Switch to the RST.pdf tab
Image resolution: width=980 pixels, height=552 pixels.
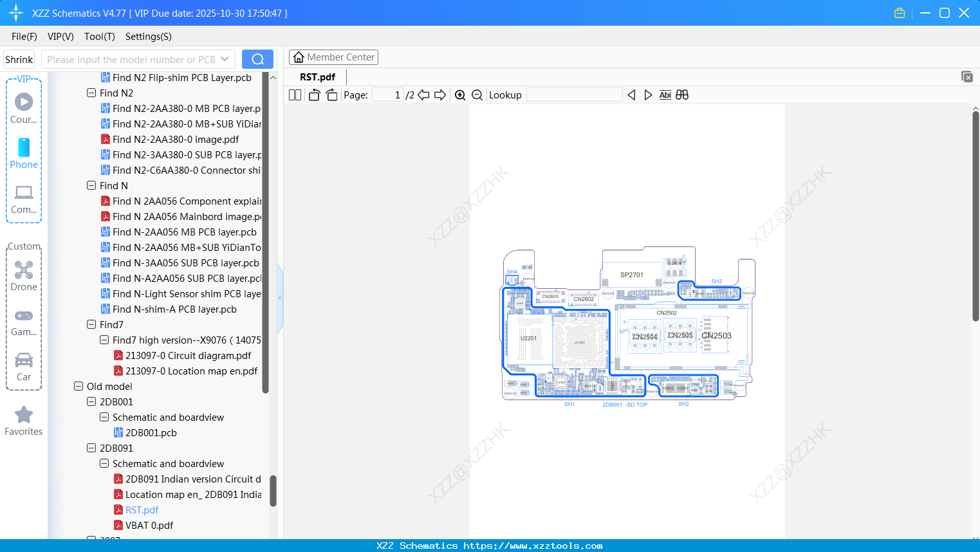[318, 77]
